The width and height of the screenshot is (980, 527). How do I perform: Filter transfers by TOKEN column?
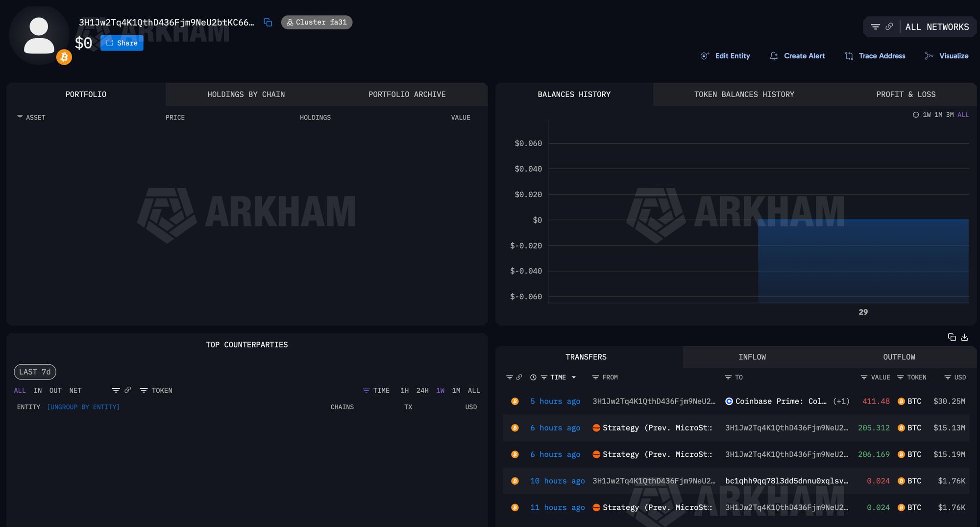911,377
